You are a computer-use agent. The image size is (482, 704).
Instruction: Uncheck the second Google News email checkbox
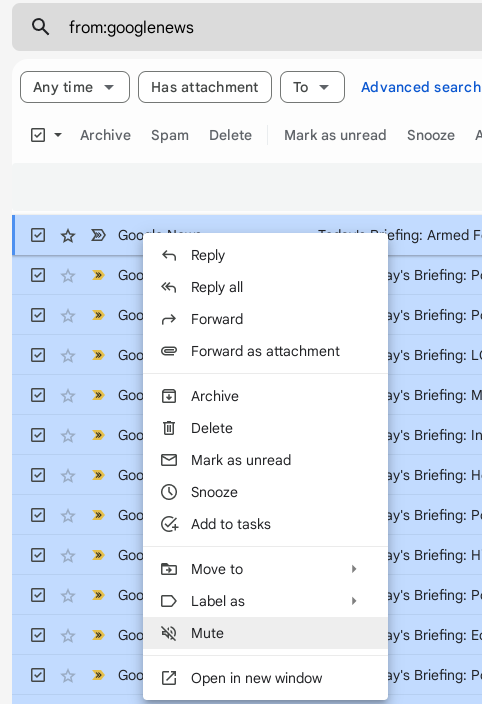click(x=38, y=275)
